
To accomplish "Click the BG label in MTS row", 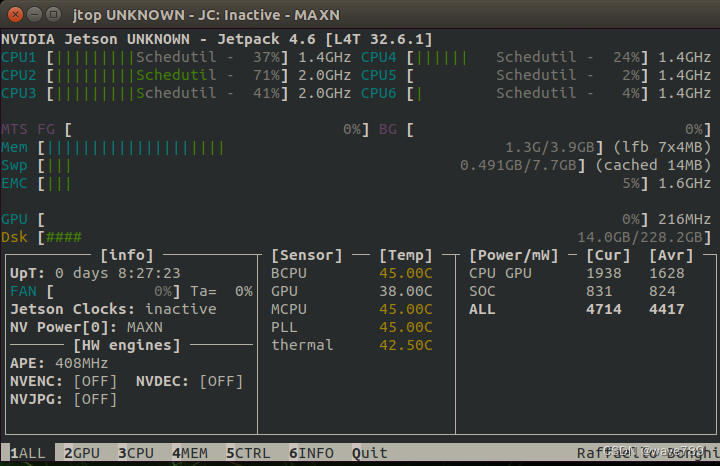I will coord(388,129).
